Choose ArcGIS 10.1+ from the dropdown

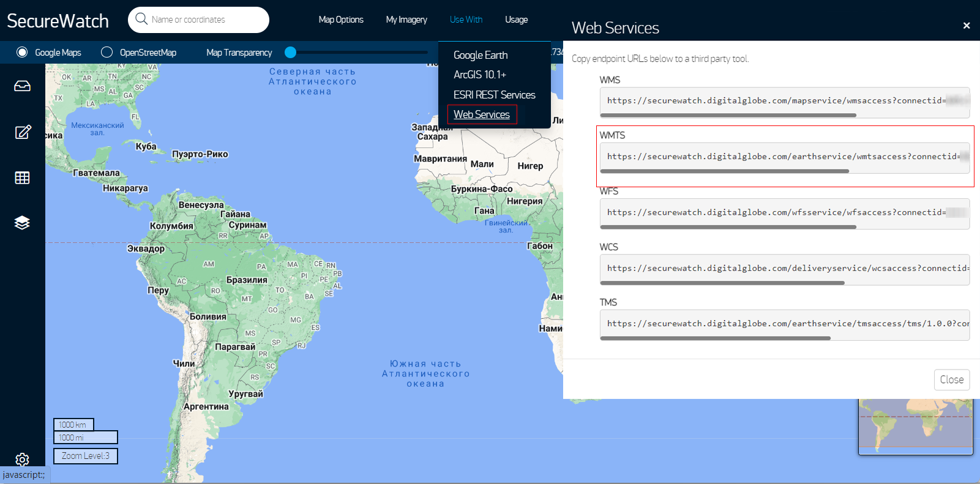point(480,75)
